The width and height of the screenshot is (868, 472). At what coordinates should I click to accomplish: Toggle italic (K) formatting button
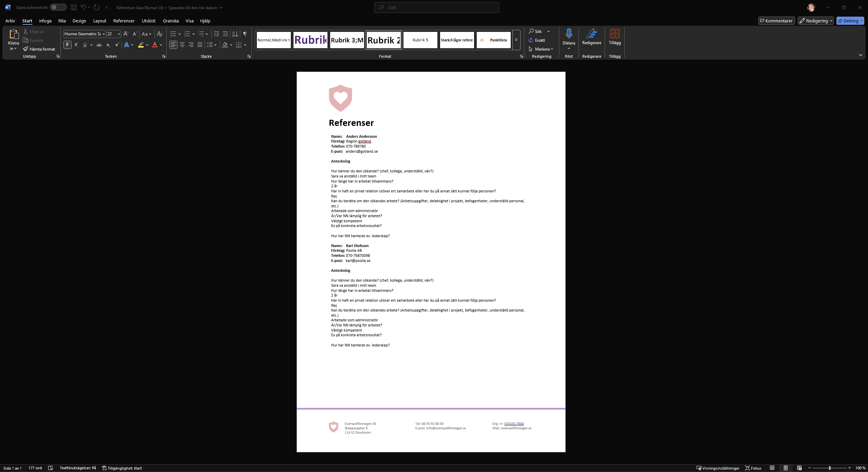click(76, 45)
